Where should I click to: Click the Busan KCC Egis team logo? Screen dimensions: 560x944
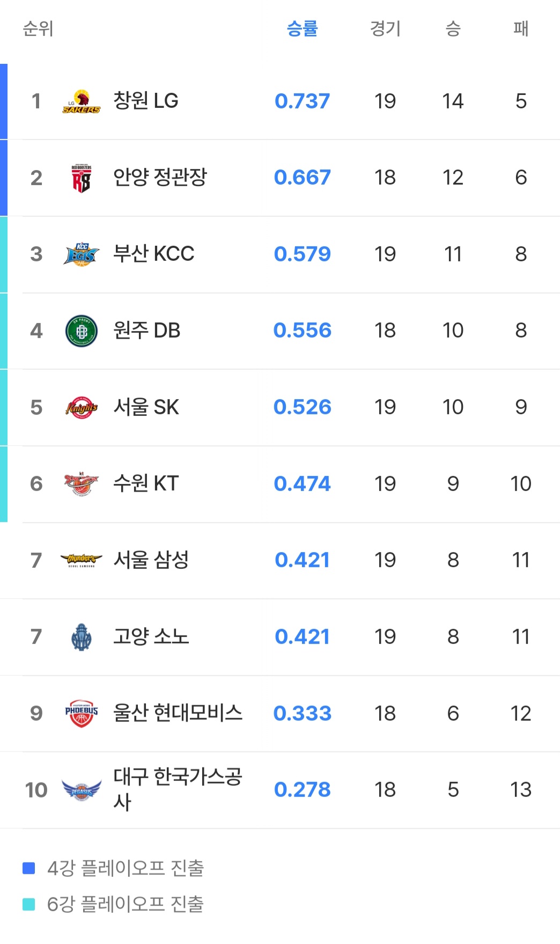tap(82, 254)
